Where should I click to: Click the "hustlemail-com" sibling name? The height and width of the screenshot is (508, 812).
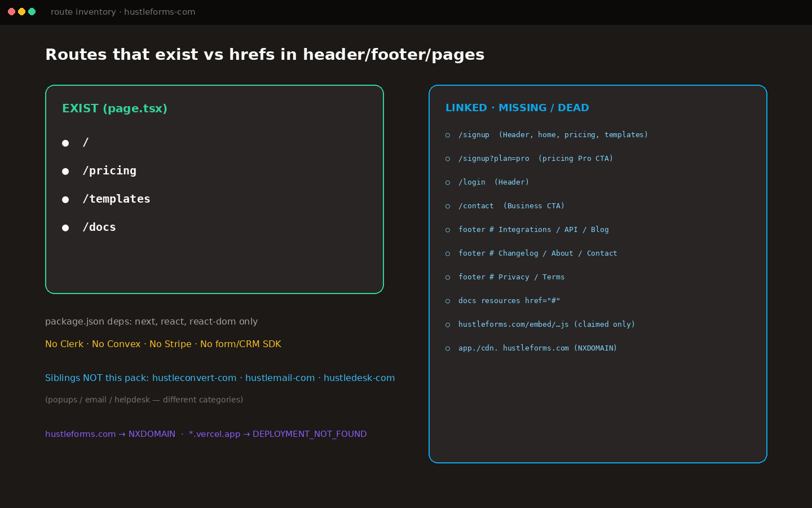pos(280,378)
